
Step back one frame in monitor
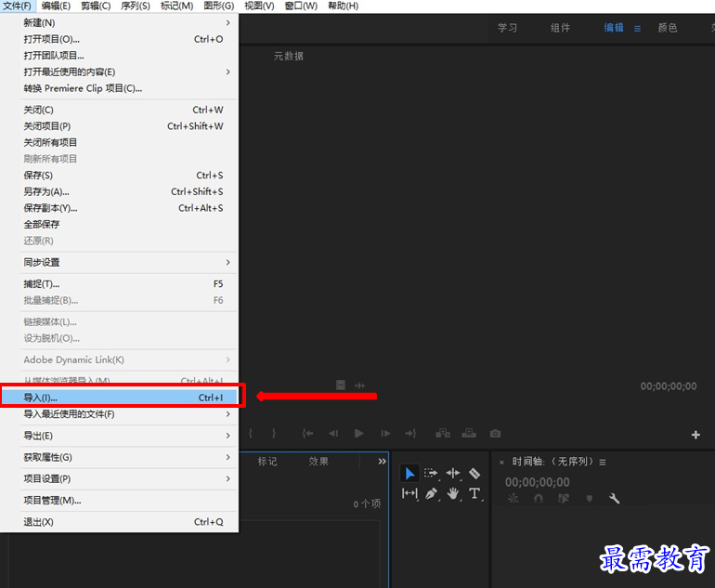(333, 434)
